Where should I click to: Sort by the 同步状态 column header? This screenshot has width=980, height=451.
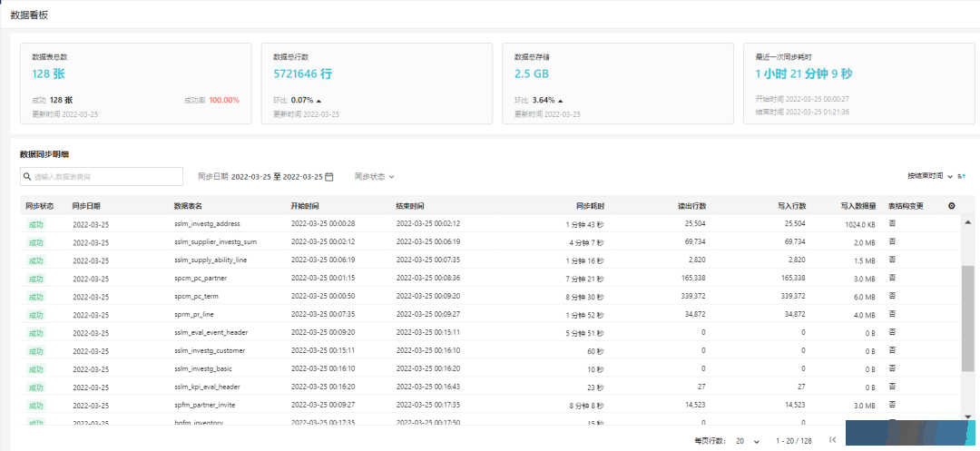pos(40,206)
